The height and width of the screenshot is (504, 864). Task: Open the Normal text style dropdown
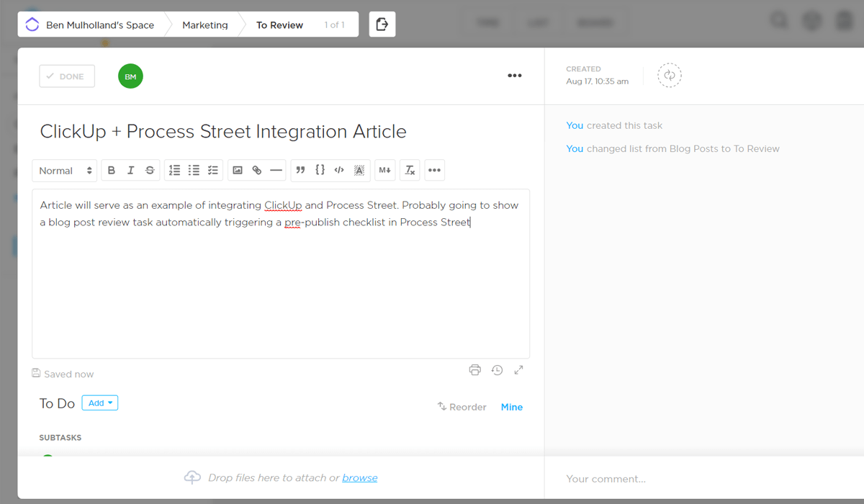65,171
